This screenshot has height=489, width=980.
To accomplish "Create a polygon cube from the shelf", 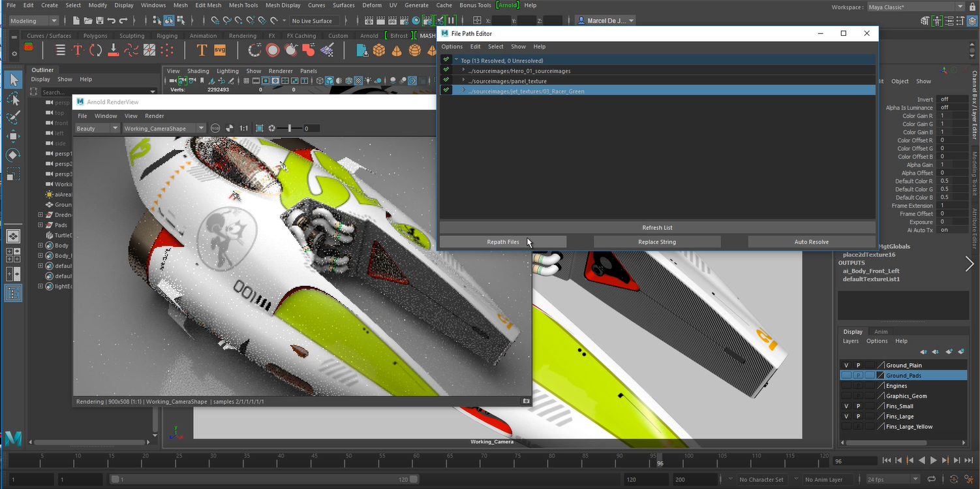I will (379, 50).
